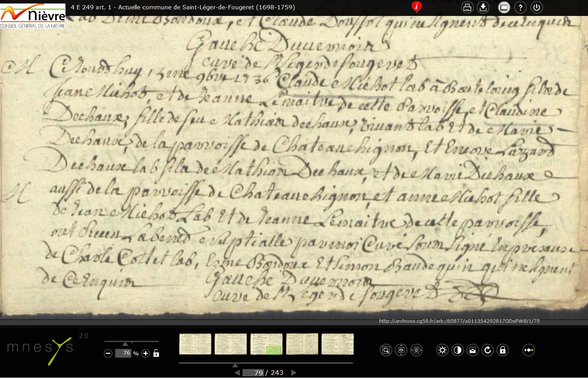Rotate the image clockwise

click(x=488, y=350)
